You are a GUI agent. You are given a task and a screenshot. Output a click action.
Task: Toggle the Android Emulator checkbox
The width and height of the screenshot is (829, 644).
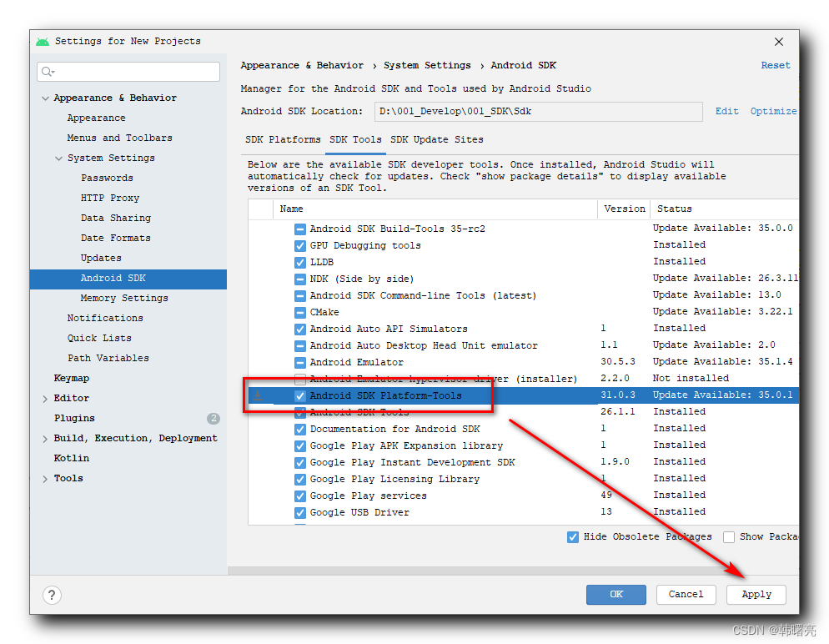click(x=299, y=363)
